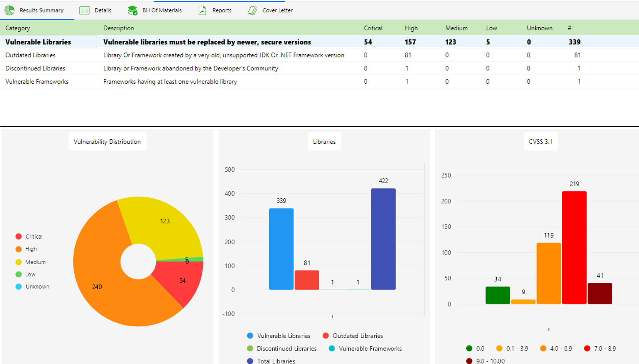Click the Reports PDF icon
The width and height of the screenshot is (639, 364).
coord(202,10)
